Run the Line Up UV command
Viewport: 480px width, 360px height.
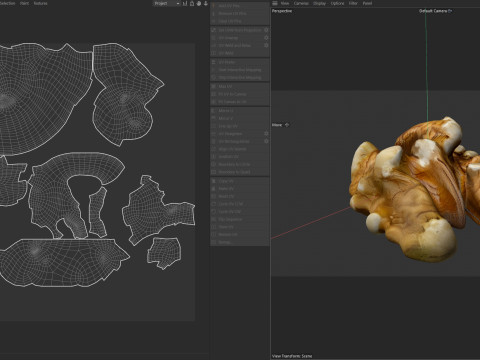(240, 126)
